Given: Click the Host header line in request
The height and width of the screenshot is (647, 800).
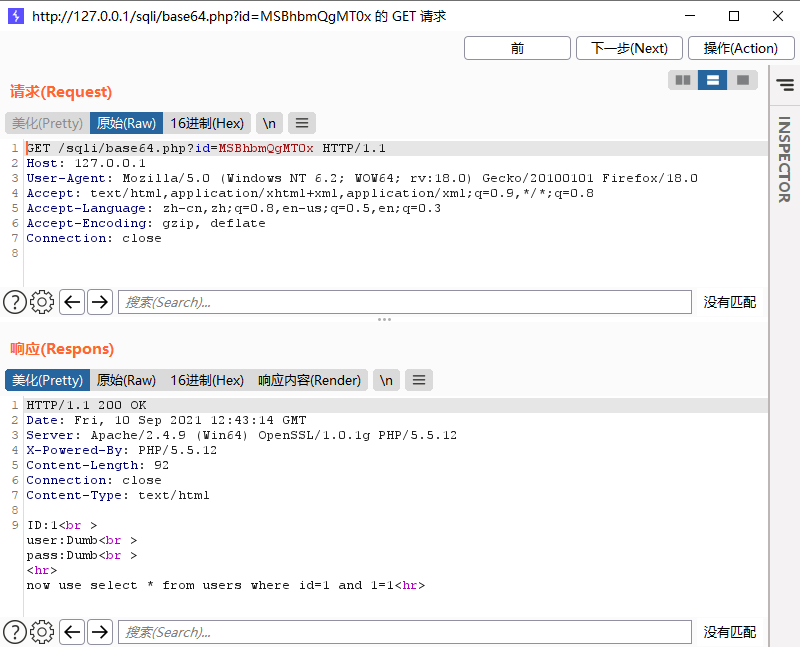Looking at the screenshot, I should click(x=86, y=163).
